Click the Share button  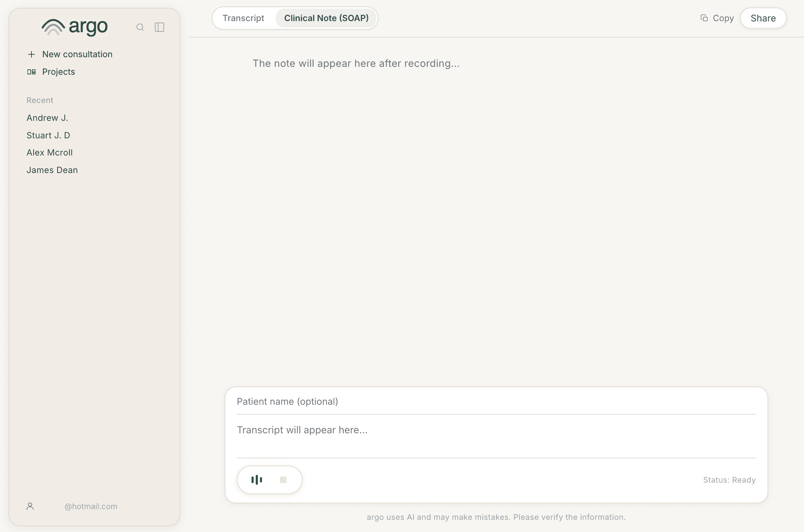(763, 18)
